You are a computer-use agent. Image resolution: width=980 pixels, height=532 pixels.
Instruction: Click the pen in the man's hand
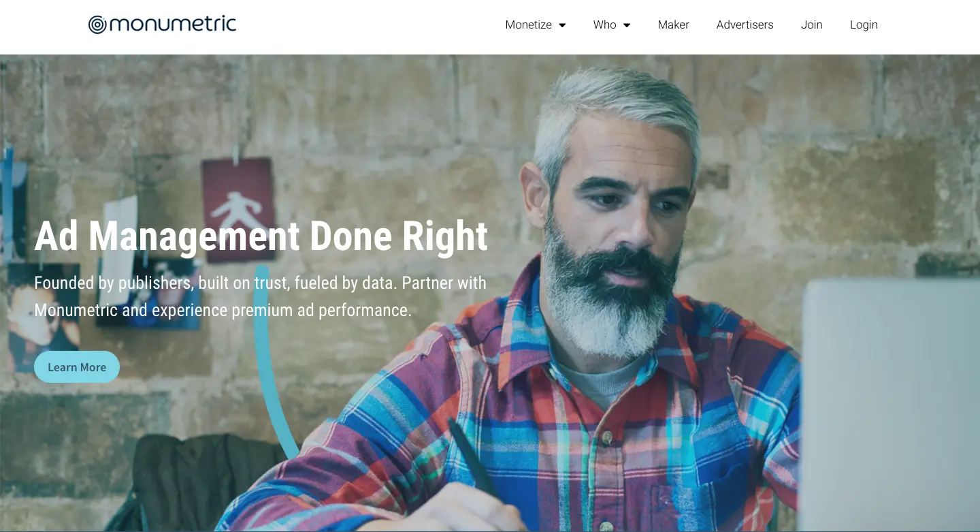click(x=473, y=458)
